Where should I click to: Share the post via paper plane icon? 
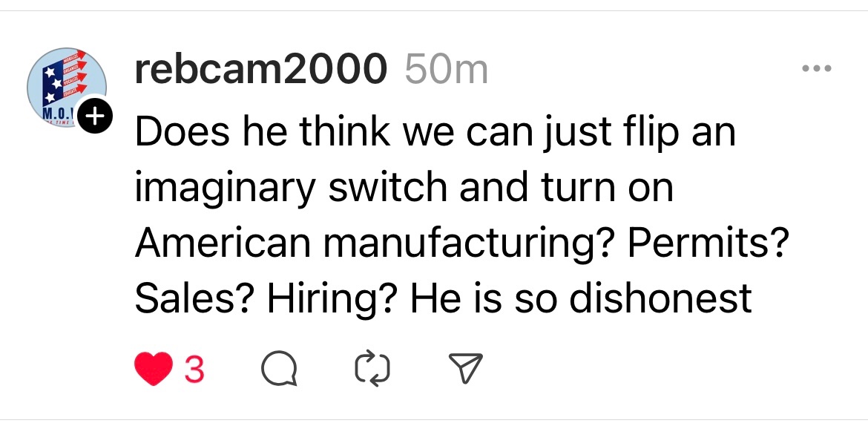tap(467, 369)
